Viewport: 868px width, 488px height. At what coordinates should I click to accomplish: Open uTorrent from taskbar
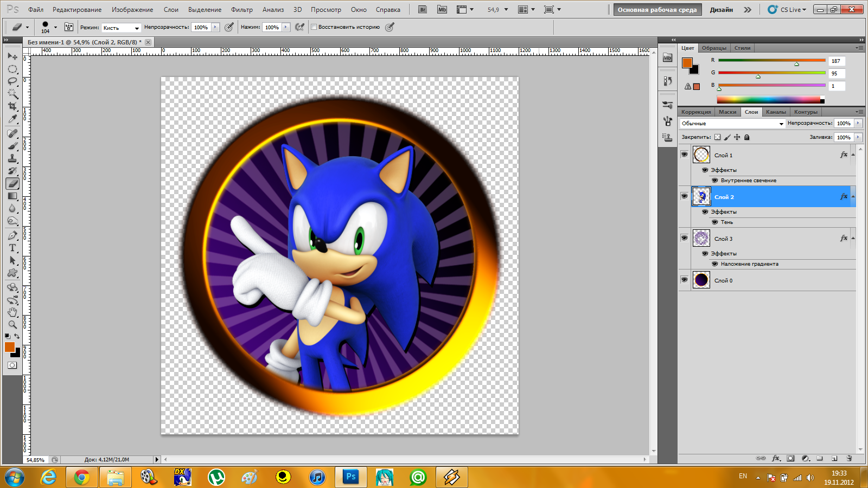(216, 477)
